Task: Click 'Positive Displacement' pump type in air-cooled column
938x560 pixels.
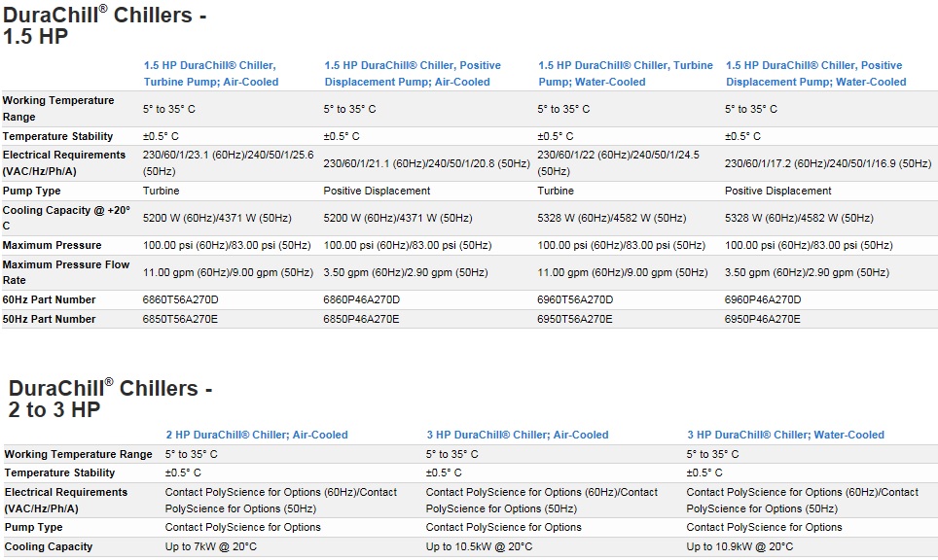Action: pos(377,191)
